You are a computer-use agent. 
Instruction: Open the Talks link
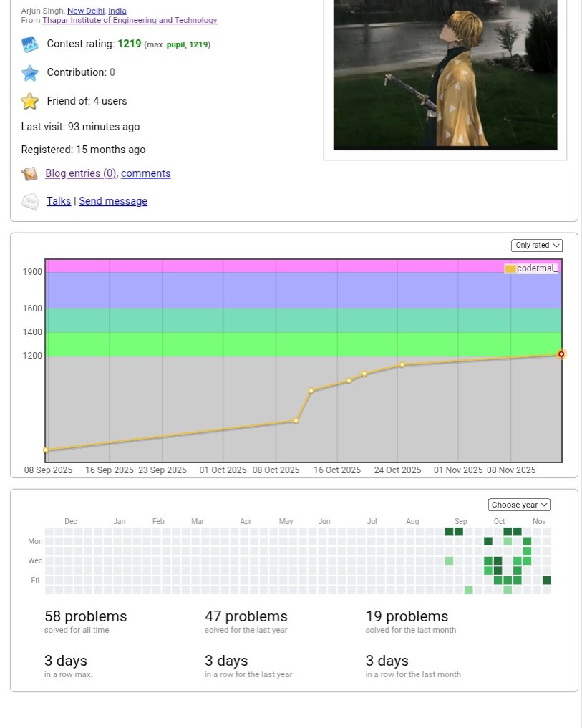pyautogui.click(x=59, y=201)
